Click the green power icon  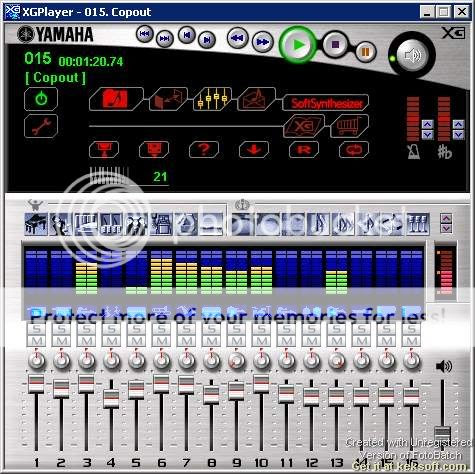click(x=41, y=99)
